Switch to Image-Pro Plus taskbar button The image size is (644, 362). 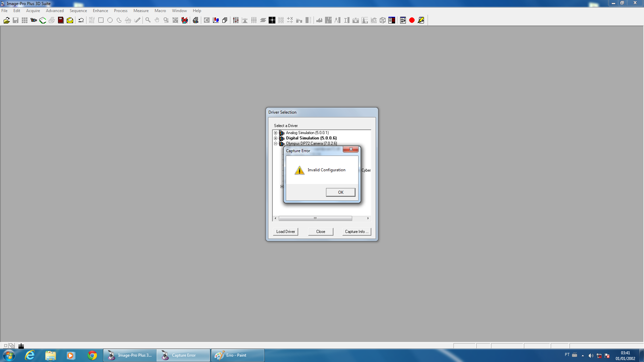point(130,355)
